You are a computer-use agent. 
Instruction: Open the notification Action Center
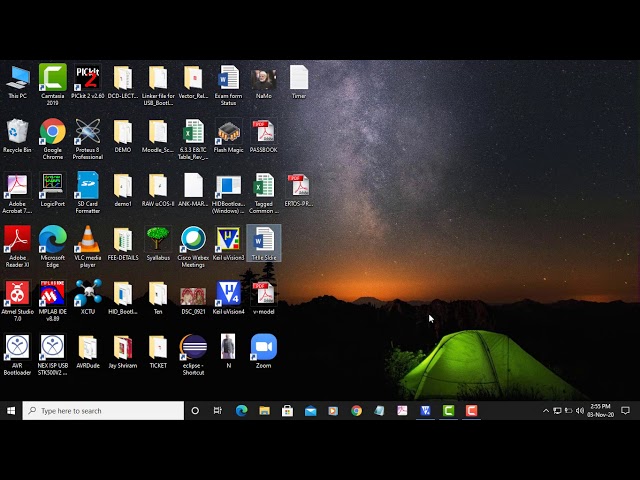coord(626,410)
